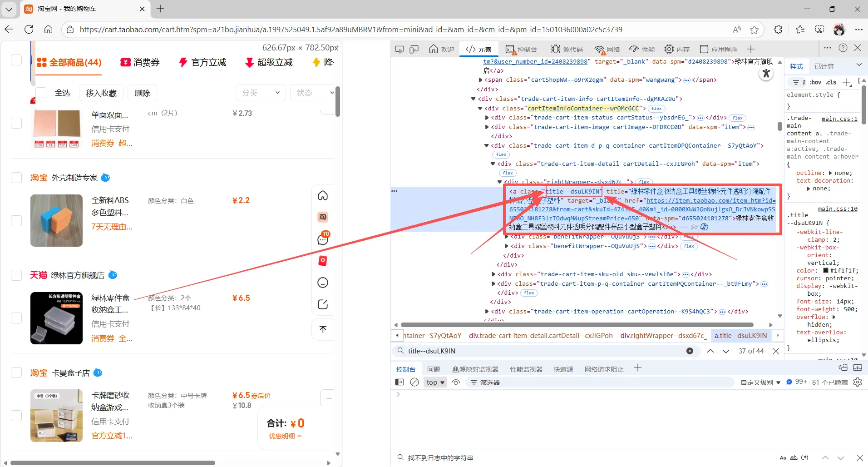Open the 分类 category dropdown
868x467 pixels.
[x=261, y=93]
